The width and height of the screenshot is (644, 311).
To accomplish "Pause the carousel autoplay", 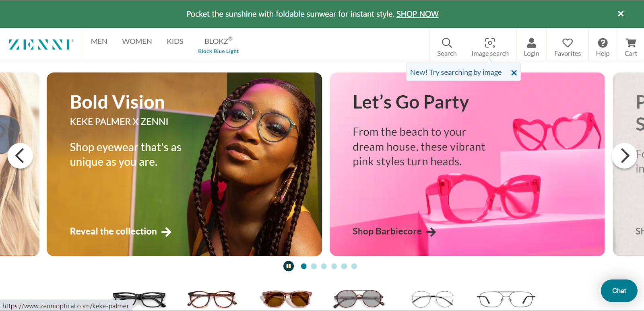I will point(288,266).
